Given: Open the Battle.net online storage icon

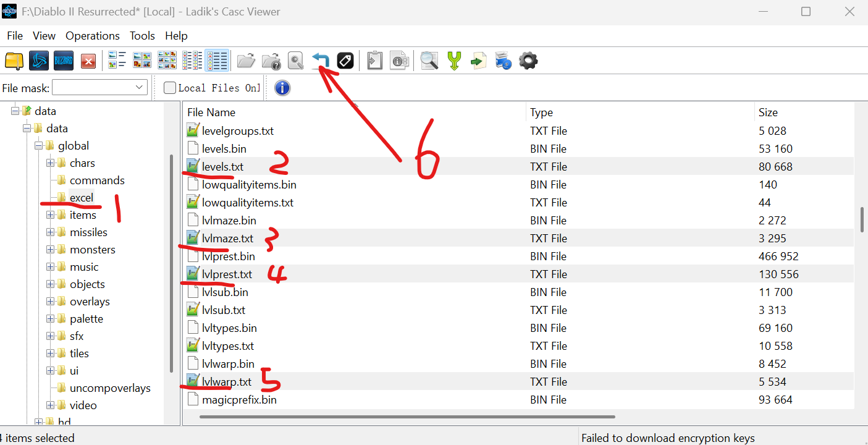Looking at the screenshot, I should click(x=39, y=61).
